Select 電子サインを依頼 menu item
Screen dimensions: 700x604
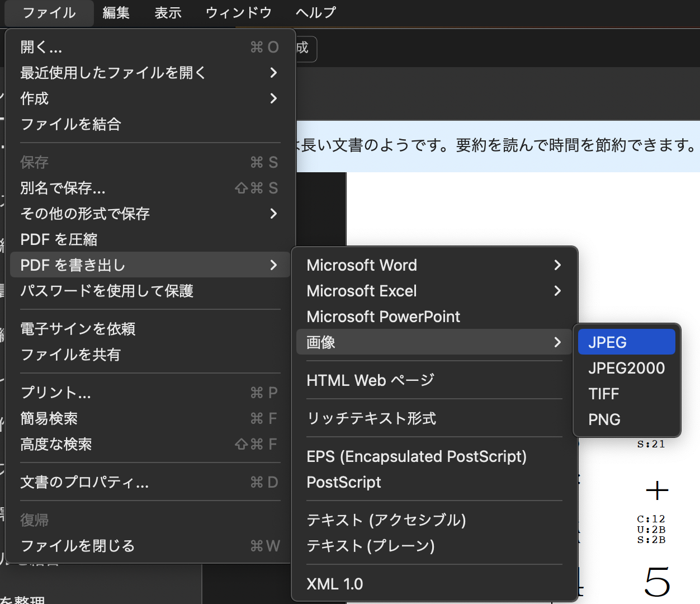point(150,329)
